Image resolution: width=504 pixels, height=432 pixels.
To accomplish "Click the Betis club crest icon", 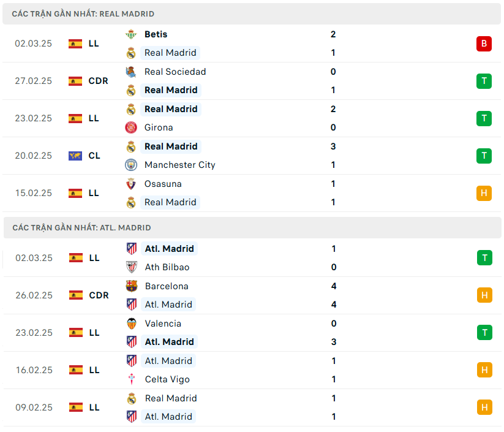I will 131,34.
